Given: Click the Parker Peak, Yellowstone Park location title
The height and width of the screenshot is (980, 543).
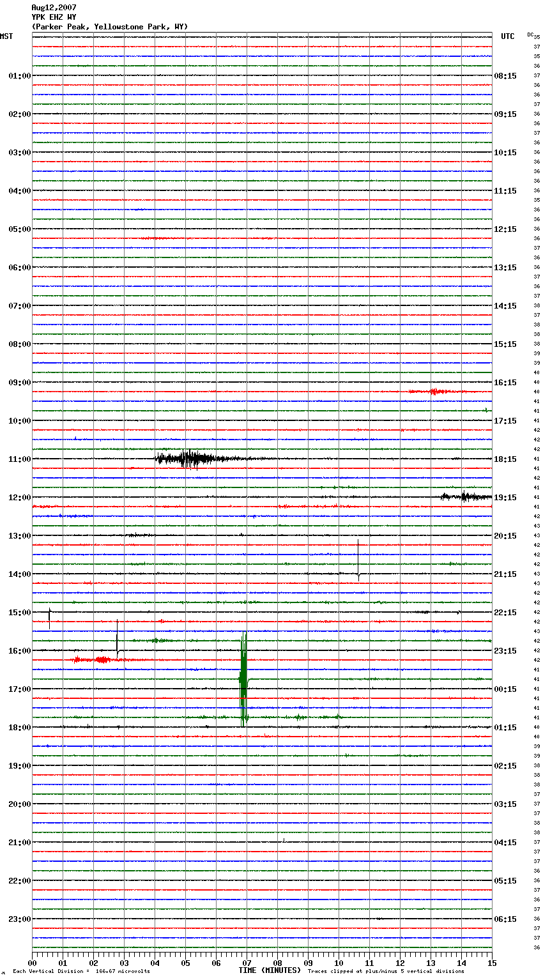Looking at the screenshot, I should click(110, 27).
